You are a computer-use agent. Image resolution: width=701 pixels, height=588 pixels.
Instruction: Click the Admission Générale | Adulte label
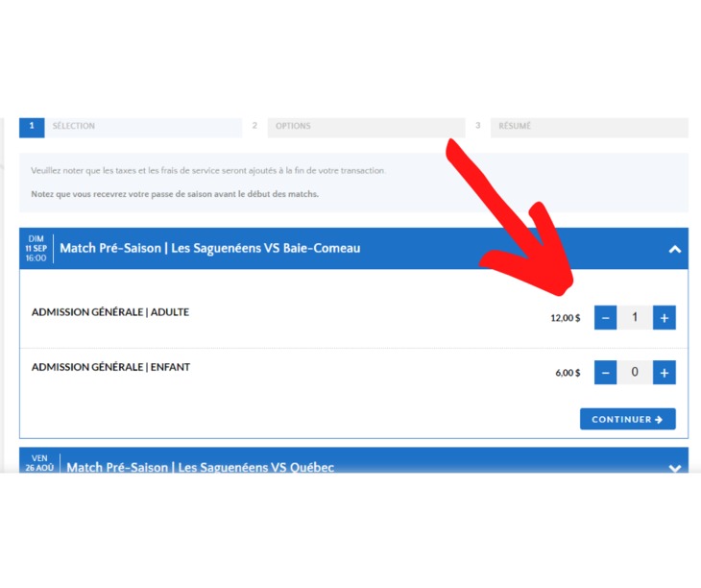(x=110, y=312)
